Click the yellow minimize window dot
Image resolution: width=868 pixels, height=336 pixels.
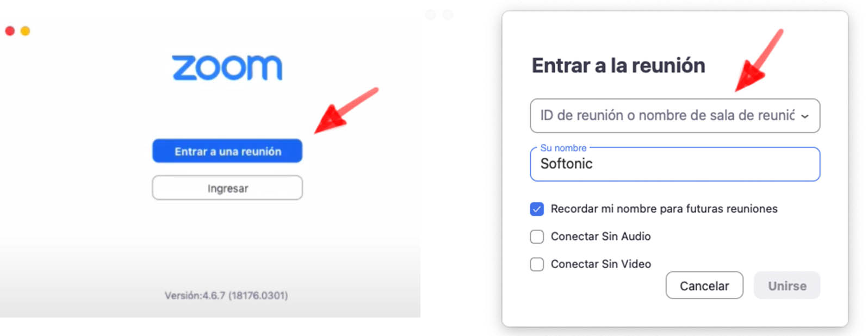tap(24, 31)
